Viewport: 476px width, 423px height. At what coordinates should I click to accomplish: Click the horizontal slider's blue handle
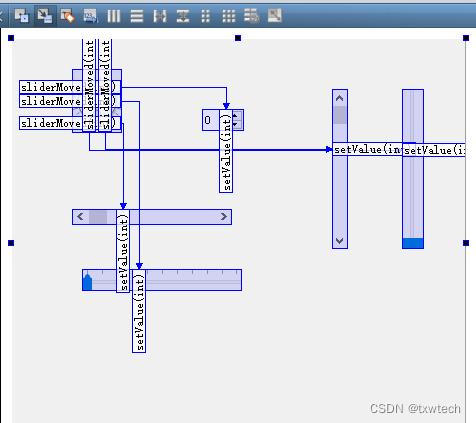(87, 282)
